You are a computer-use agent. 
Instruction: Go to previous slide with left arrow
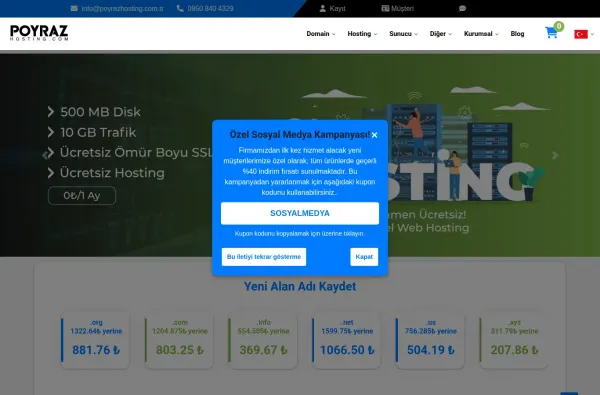45,155
